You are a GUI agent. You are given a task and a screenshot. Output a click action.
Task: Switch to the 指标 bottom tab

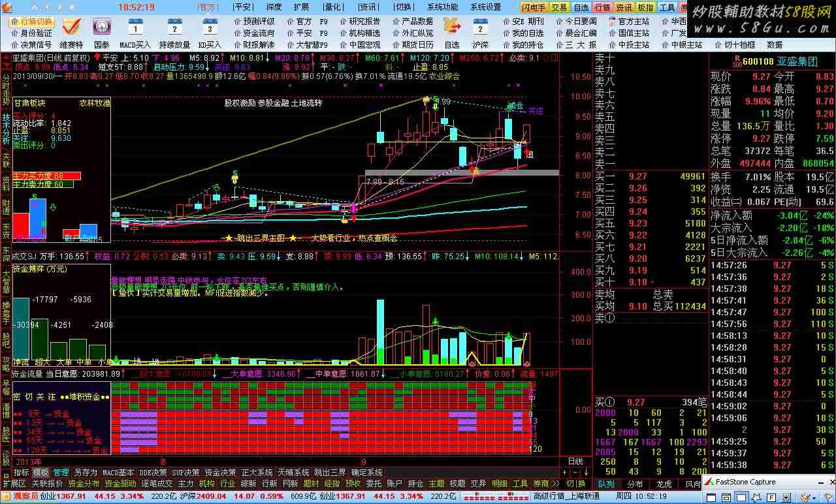pos(22,472)
